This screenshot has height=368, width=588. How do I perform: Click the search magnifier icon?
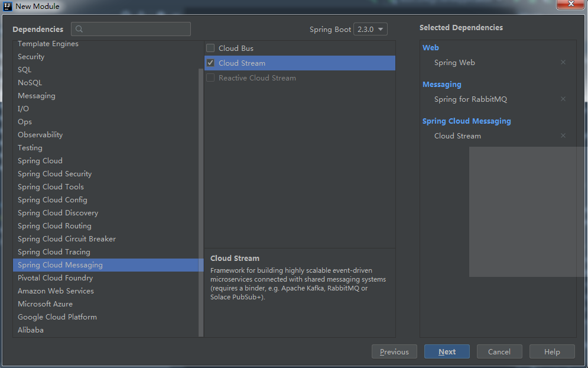point(79,29)
